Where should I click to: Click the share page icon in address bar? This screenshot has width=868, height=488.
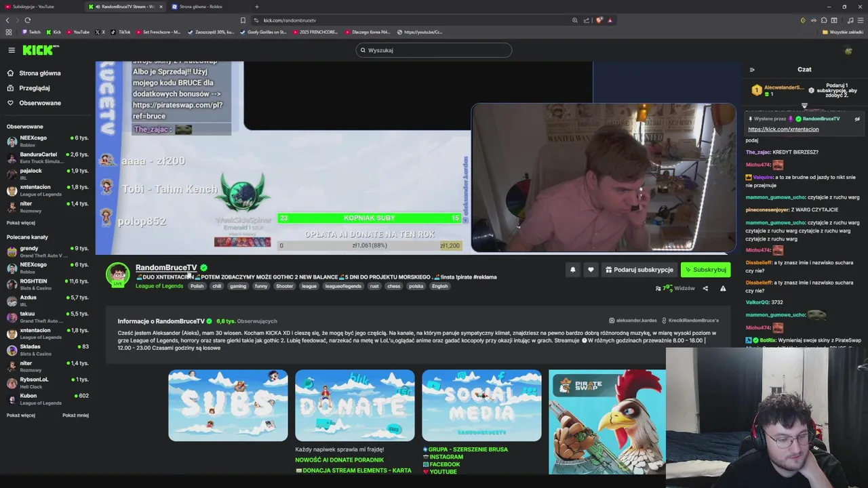click(587, 20)
